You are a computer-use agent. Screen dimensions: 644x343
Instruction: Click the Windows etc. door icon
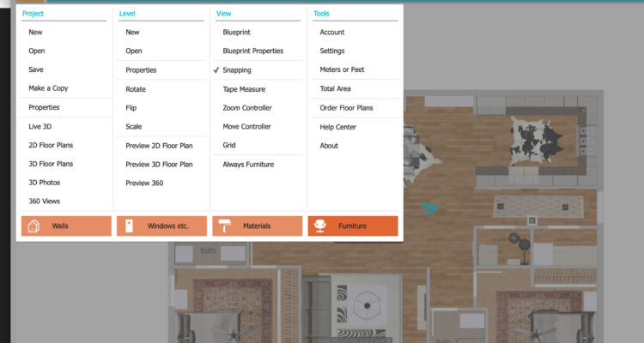(129, 226)
